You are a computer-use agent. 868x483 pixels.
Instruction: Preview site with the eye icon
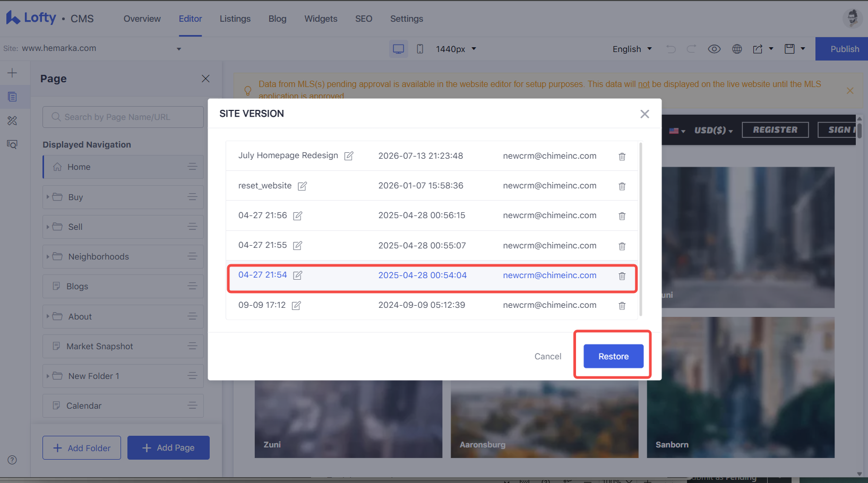pyautogui.click(x=714, y=49)
